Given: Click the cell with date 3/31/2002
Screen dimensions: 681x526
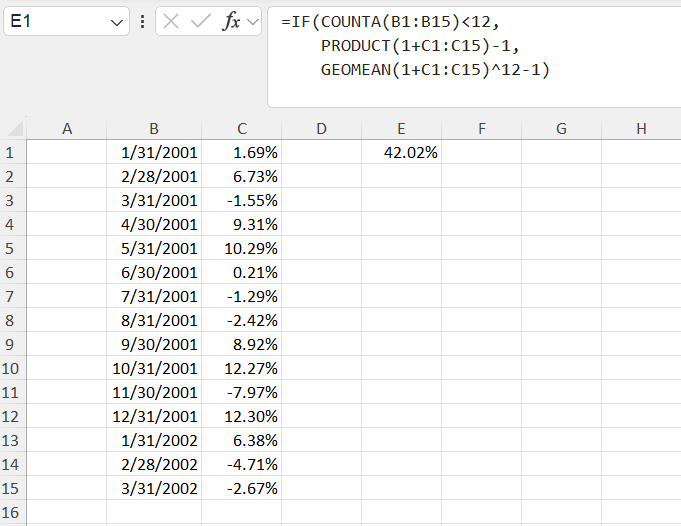Looking at the screenshot, I should [154, 488].
